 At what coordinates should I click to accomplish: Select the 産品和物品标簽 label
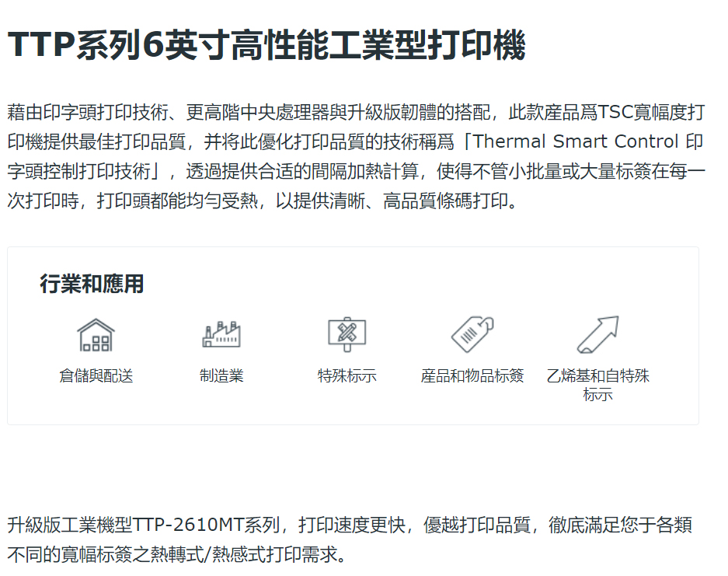click(472, 375)
